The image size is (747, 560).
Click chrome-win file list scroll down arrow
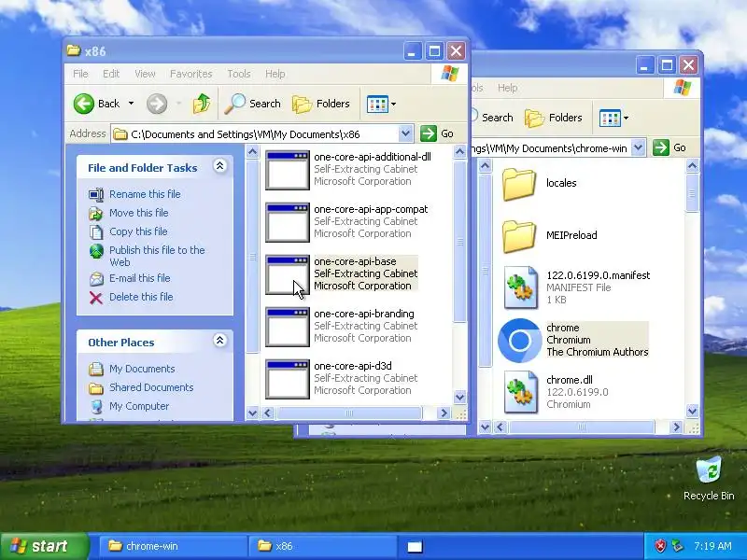pos(692,410)
